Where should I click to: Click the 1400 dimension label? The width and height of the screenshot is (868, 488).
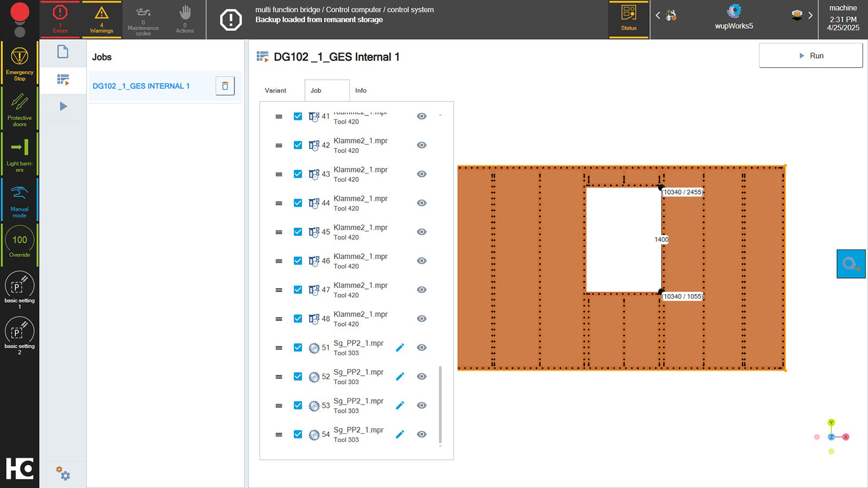tap(661, 240)
